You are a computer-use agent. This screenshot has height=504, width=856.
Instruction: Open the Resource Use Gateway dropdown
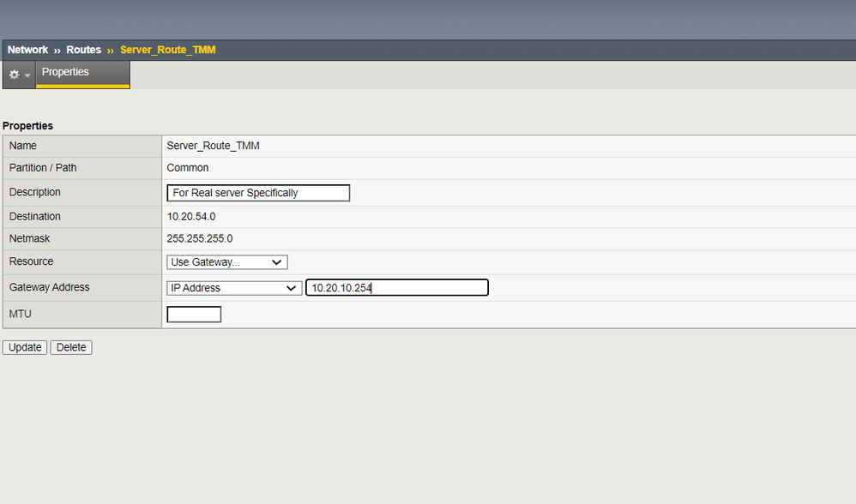(x=227, y=261)
